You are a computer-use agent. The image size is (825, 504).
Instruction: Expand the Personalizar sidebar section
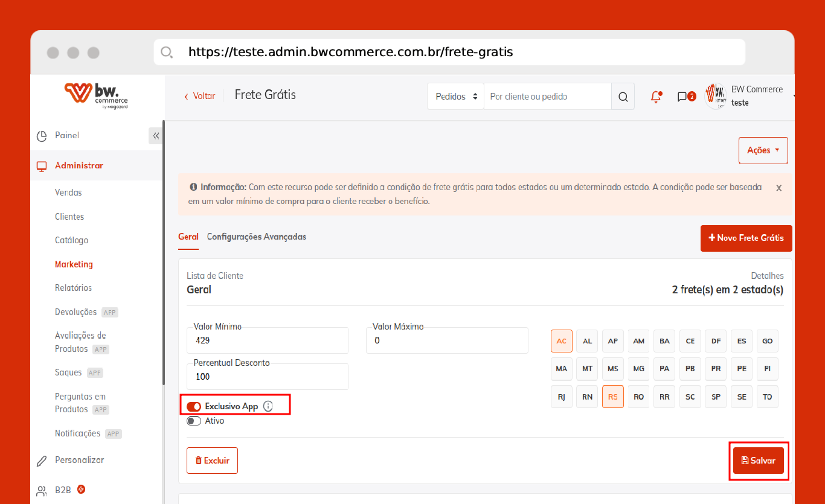(x=79, y=460)
